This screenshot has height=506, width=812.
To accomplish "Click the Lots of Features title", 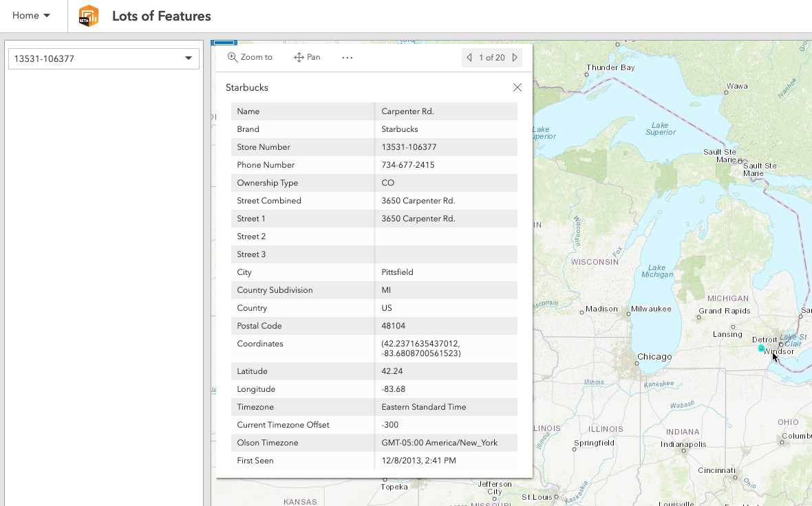I will [162, 16].
